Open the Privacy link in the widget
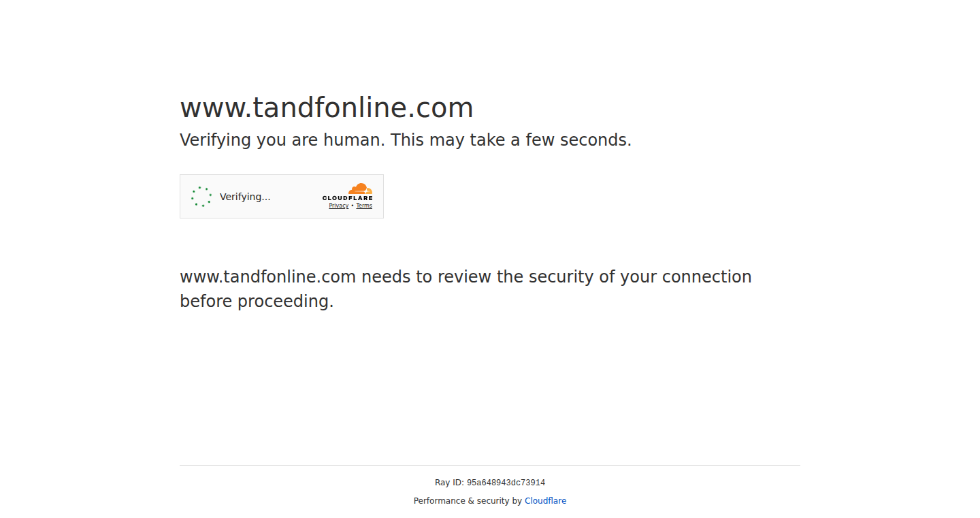 pos(339,206)
